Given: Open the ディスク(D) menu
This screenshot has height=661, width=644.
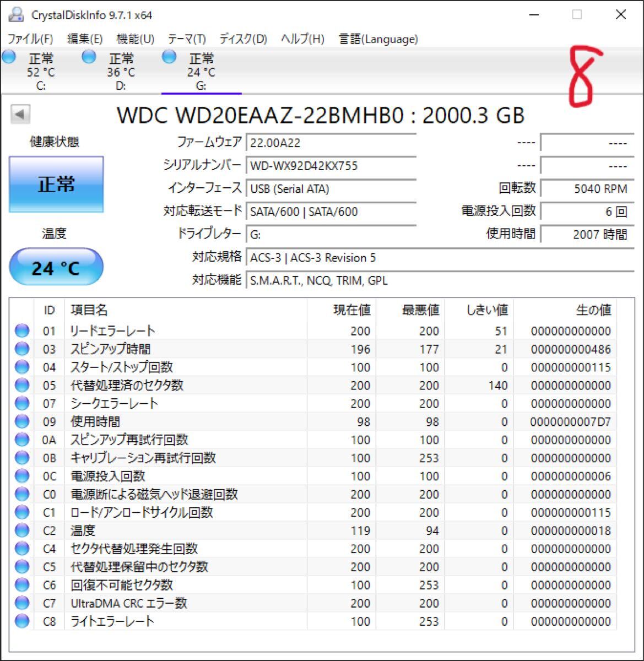Looking at the screenshot, I should pyautogui.click(x=243, y=39).
